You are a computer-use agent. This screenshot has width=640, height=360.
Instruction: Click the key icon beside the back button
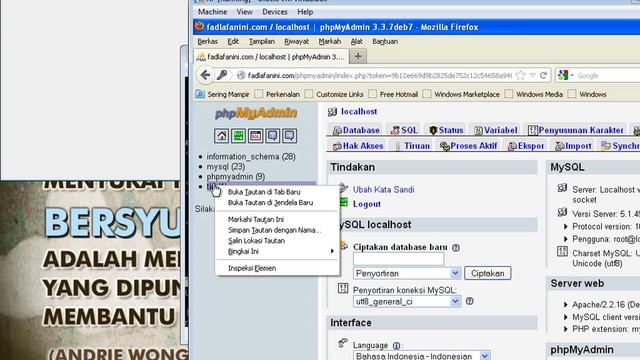pos(222,75)
